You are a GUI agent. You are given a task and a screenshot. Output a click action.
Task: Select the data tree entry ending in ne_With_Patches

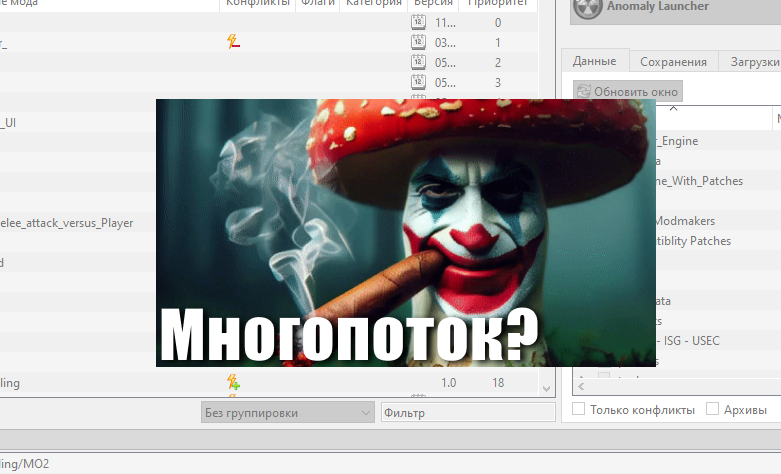(699, 181)
